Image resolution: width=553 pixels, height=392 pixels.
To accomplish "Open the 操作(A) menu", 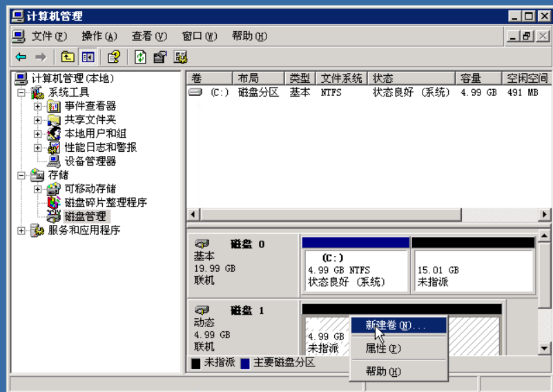I will (99, 36).
